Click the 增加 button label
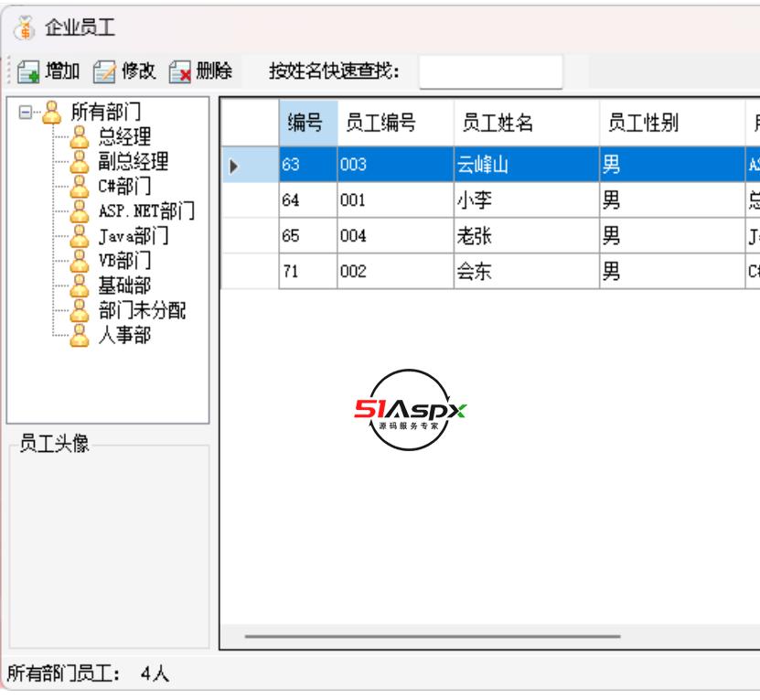The height and width of the screenshot is (700, 760). (x=62, y=71)
